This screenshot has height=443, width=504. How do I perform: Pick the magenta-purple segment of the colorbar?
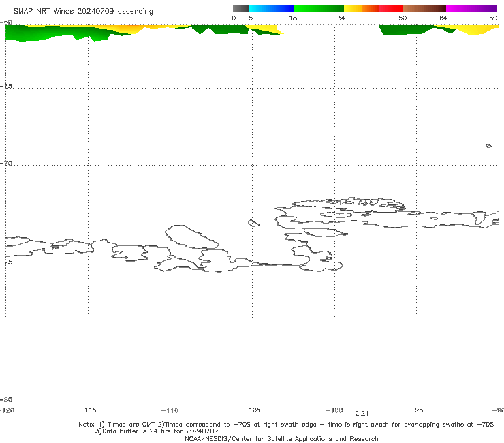pos(471,8)
